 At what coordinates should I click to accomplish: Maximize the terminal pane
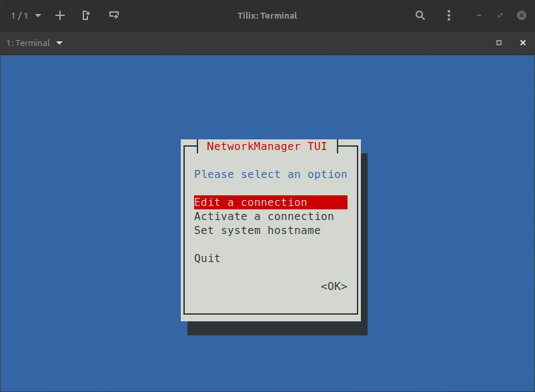499,43
